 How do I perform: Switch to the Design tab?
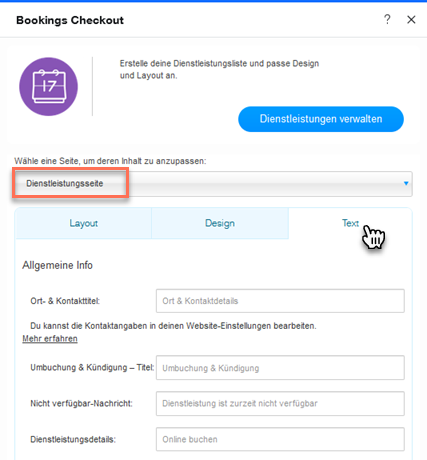pyautogui.click(x=220, y=223)
